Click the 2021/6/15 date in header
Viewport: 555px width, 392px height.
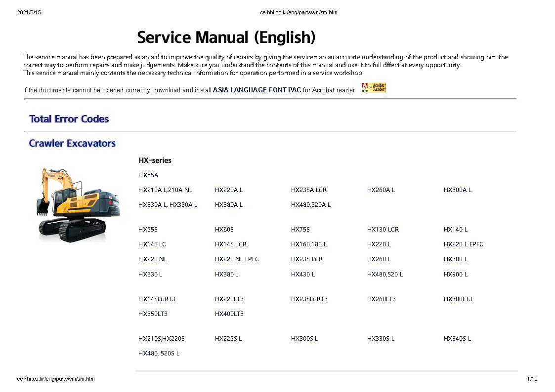tap(29, 12)
